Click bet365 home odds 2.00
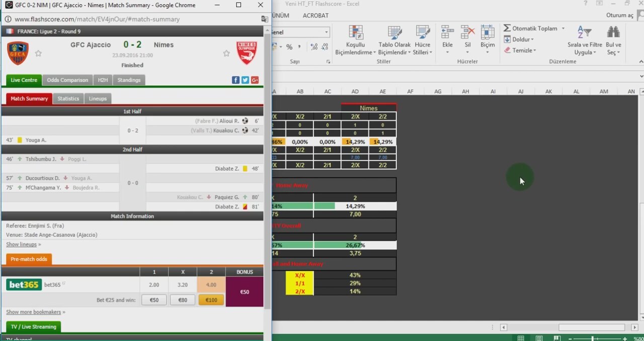644x341 pixels. (x=154, y=285)
